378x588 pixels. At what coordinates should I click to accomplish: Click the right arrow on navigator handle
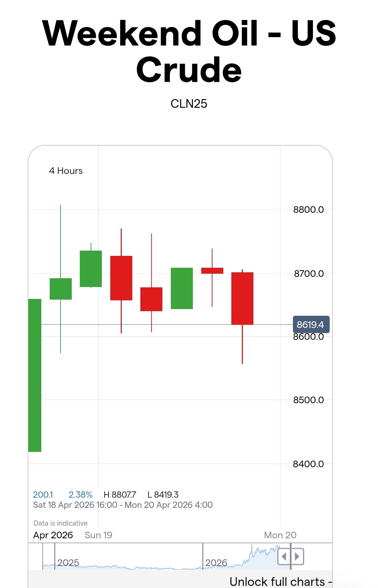click(297, 556)
